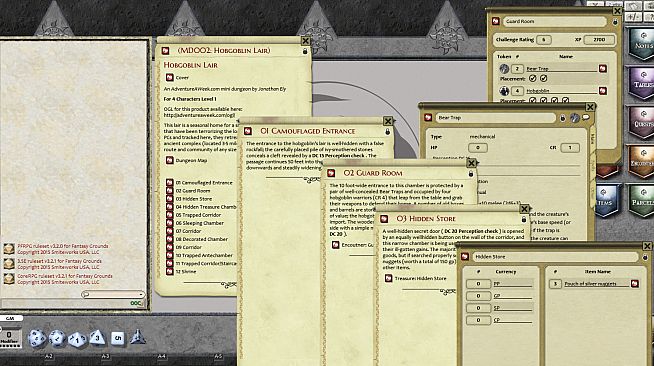Click the HP field in Bear Trap window

[478, 148]
